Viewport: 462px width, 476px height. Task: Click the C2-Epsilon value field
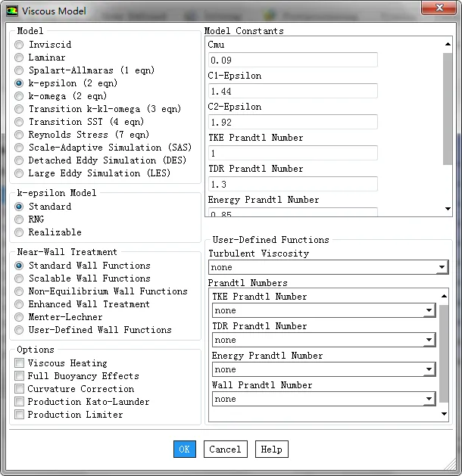coord(293,122)
